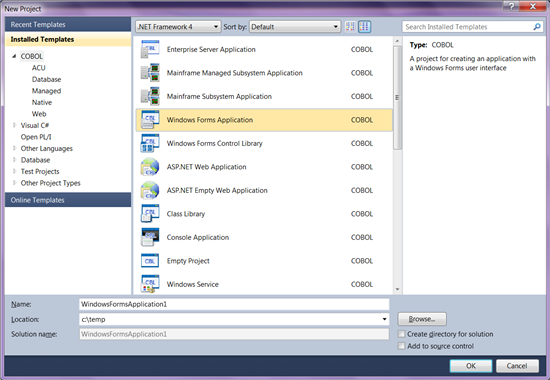Screen dimensions: 550x380
Task: Expand the Visual C# tree node
Action: pos(14,125)
